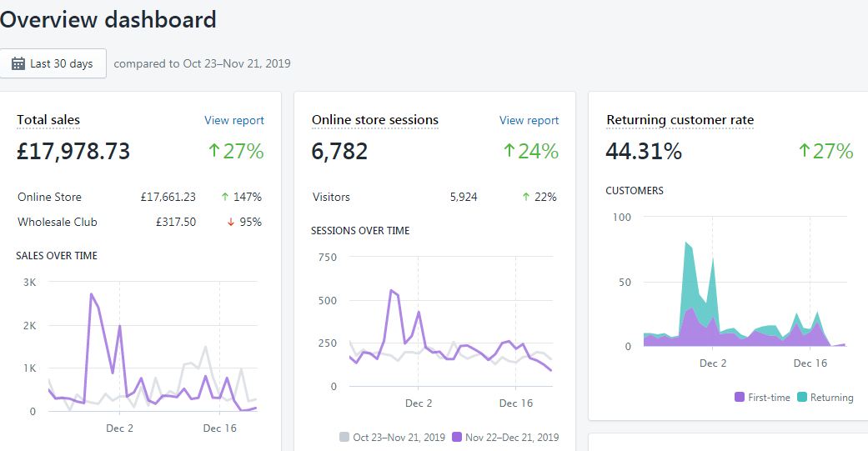Image resolution: width=868 pixels, height=451 pixels.
Task: Click the Overview dashboard page heading
Action: pyautogui.click(x=108, y=20)
